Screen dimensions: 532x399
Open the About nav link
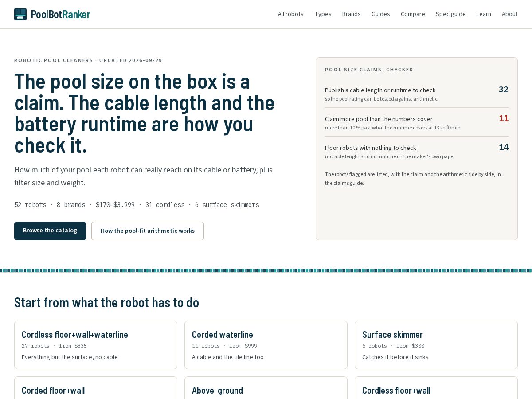coord(510,14)
